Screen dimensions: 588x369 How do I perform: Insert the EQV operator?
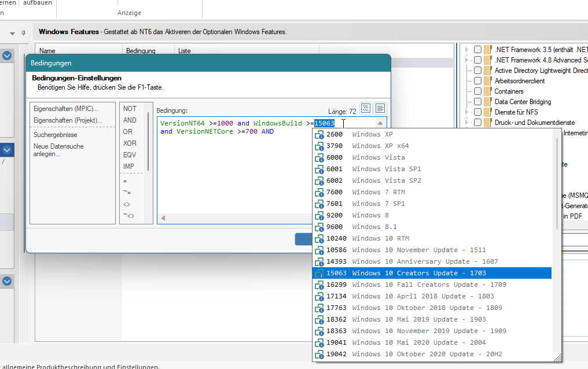tap(130, 155)
